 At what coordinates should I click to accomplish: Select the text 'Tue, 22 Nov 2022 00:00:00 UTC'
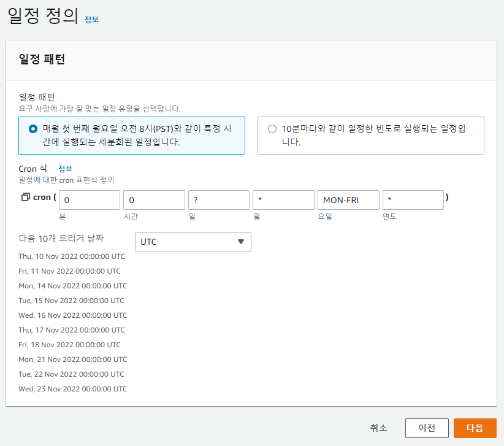click(71, 374)
